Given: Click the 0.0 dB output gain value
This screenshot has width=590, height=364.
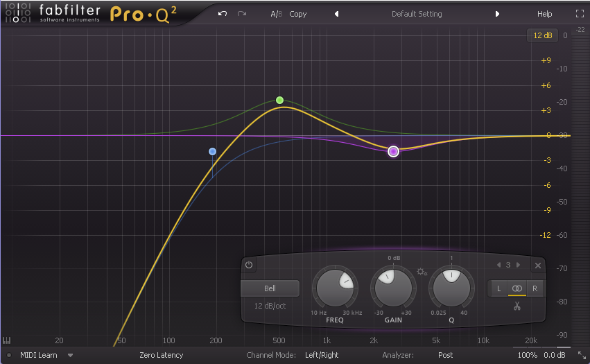Looking at the screenshot, I should click(x=554, y=355).
